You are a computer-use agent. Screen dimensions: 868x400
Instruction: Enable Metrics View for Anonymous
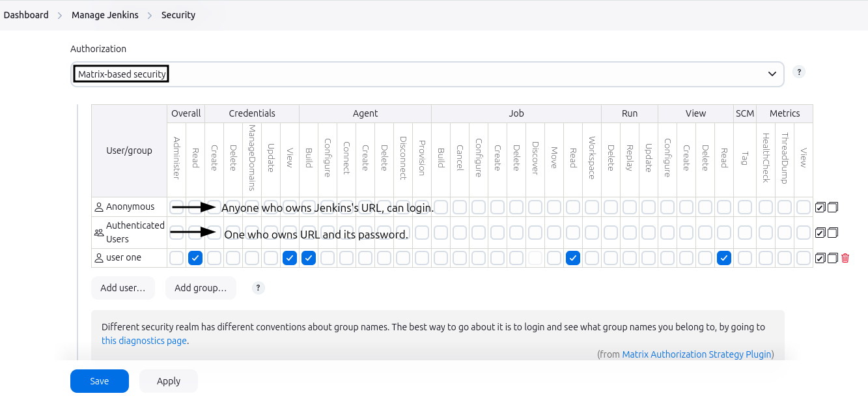coord(803,207)
